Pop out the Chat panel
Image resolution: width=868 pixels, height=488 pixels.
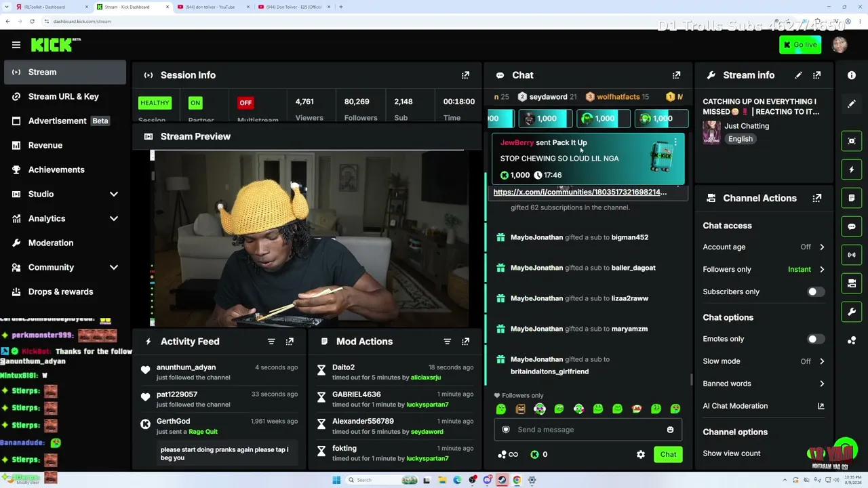(676, 75)
